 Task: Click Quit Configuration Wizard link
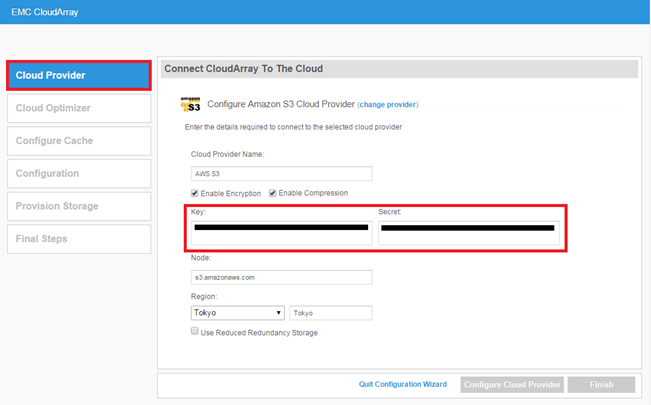point(403,384)
